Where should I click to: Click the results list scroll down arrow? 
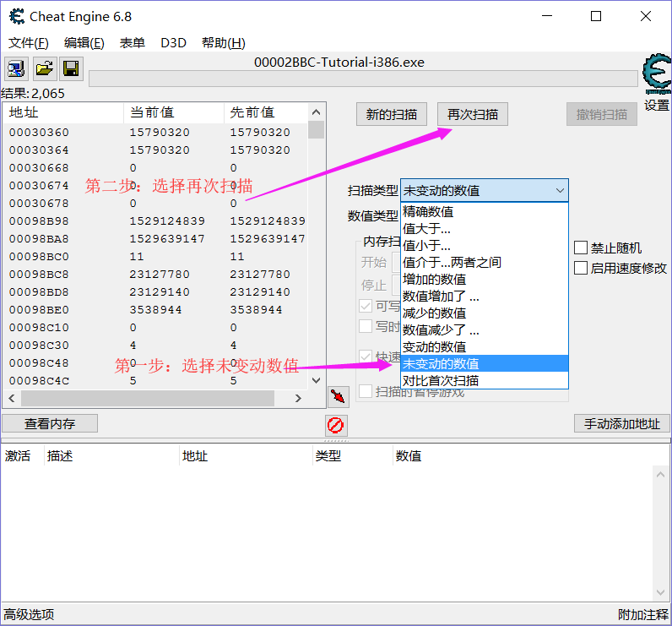[x=316, y=380]
